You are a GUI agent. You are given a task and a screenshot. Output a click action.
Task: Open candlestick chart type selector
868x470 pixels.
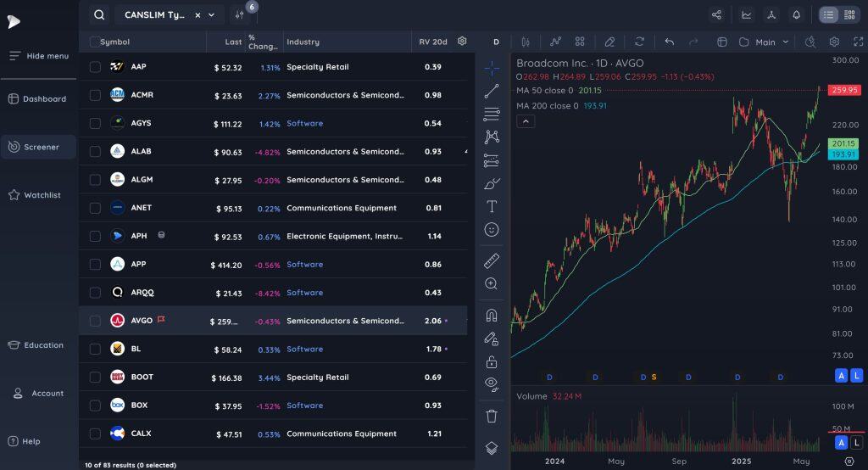526,42
